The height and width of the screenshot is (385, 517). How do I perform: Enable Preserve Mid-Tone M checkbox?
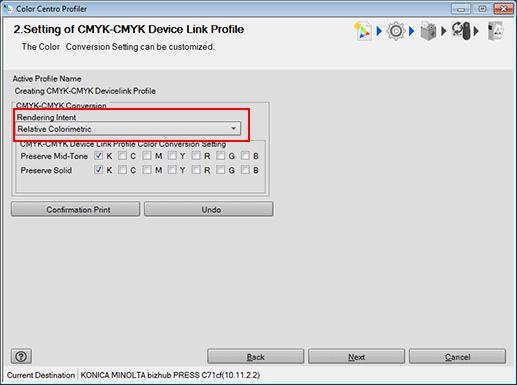click(x=147, y=156)
